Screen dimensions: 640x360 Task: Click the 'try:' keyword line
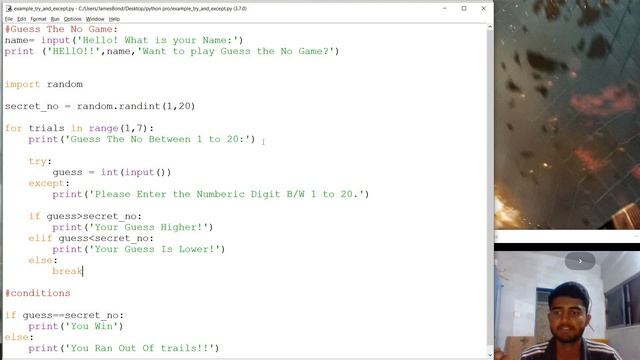(40, 162)
